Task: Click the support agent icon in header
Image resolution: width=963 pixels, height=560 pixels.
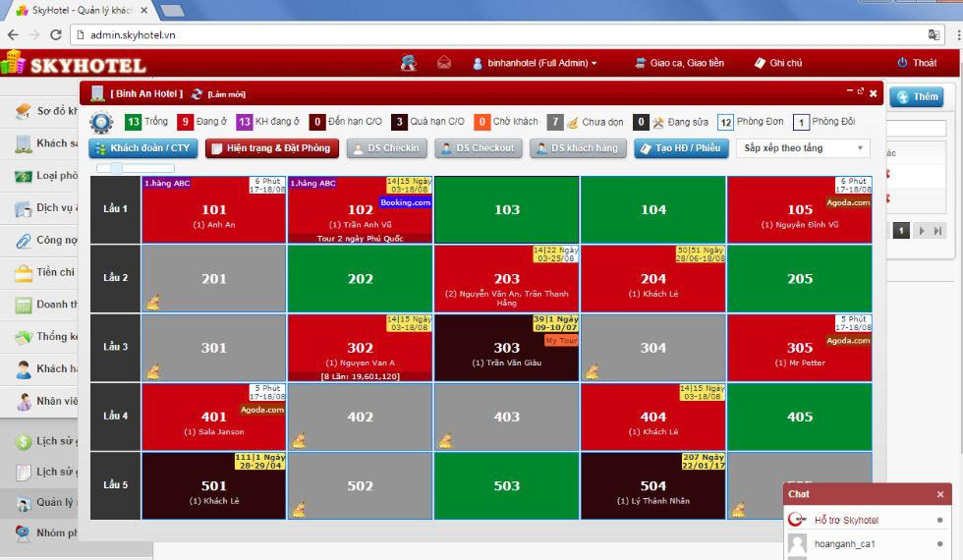Action: coord(409,63)
